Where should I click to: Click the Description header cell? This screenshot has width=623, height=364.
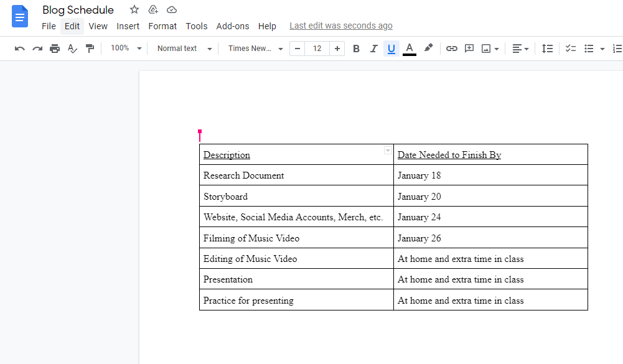tap(296, 154)
